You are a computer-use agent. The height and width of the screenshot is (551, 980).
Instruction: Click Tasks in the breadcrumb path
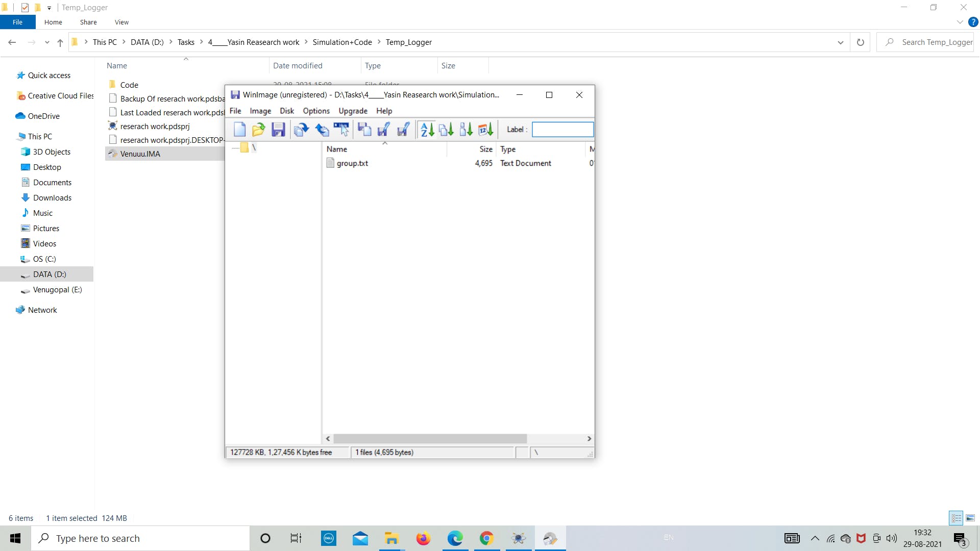click(186, 42)
